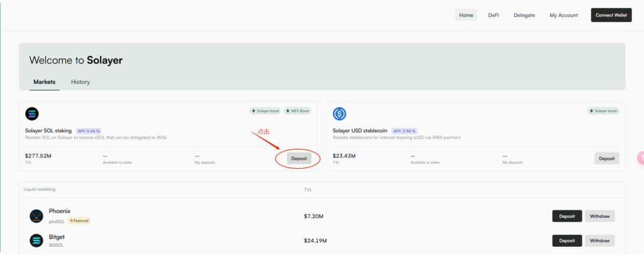Screen dimensions: 644x255
Task: Click the Solayer SOL staking logo icon
Action: 31,113
